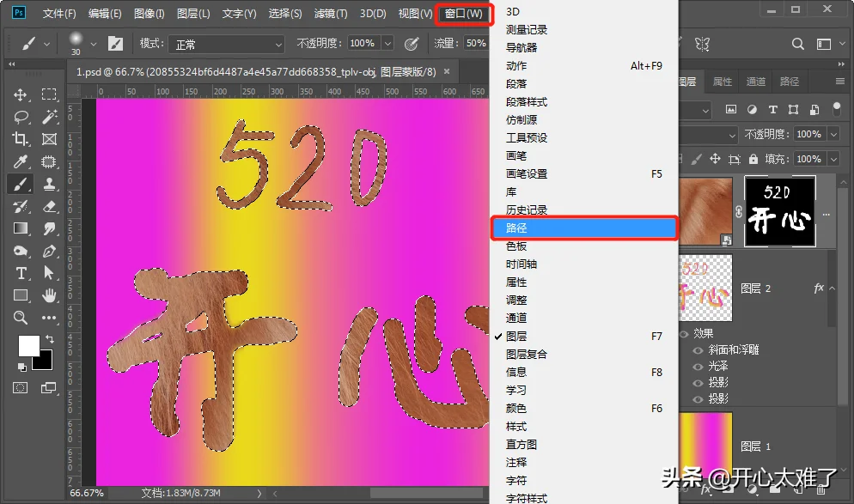854x504 pixels.
Task: Select the Move tool
Action: tap(20, 94)
